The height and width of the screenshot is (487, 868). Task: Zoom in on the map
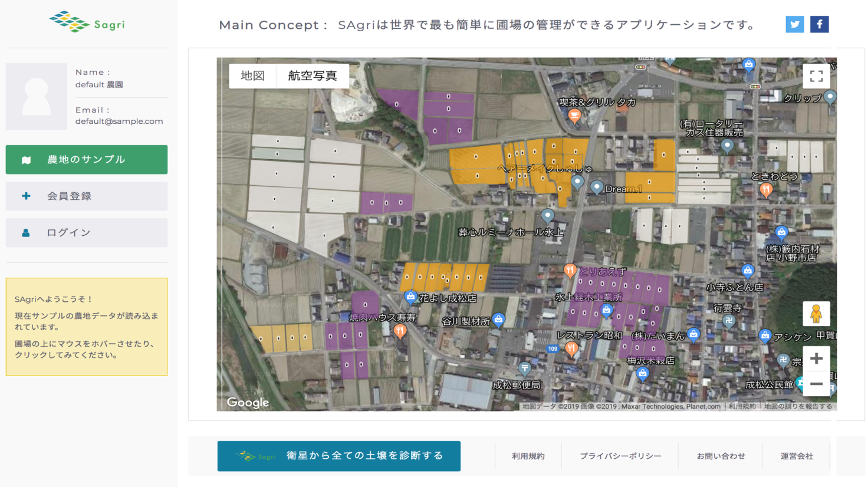pyautogui.click(x=816, y=358)
